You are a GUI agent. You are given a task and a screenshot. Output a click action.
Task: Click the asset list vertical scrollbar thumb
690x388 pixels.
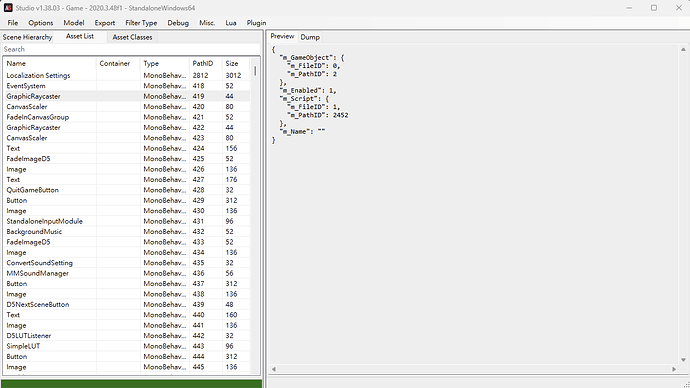point(255,70)
